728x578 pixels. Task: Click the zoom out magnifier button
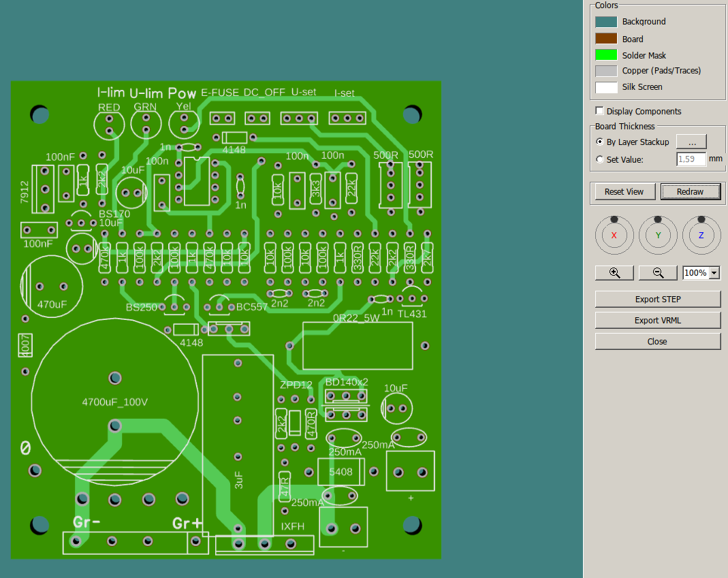point(658,272)
